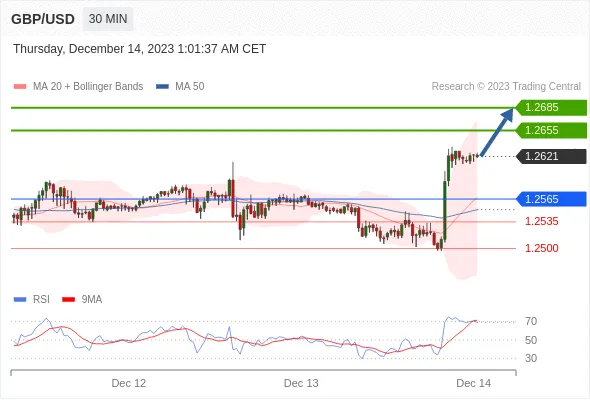This screenshot has height=400, width=590.
Task: Click the GBP/USD pair title
Action: coord(43,19)
